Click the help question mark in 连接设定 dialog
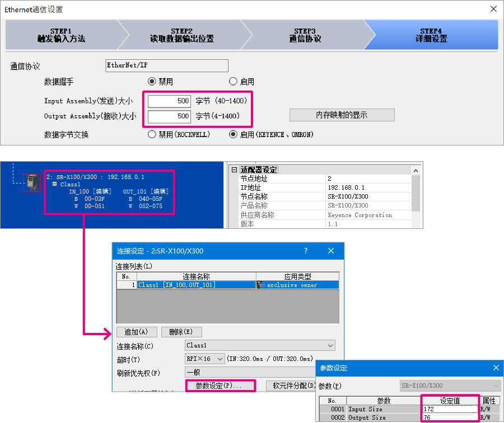The height and width of the screenshot is (423, 504). pos(305,251)
